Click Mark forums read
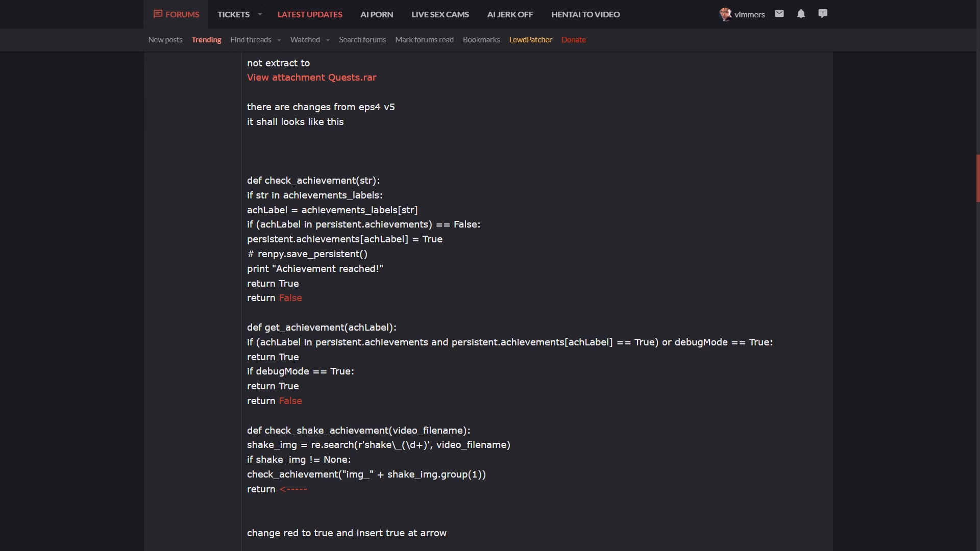Image resolution: width=980 pixels, height=551 pixels. pos(424,40)
